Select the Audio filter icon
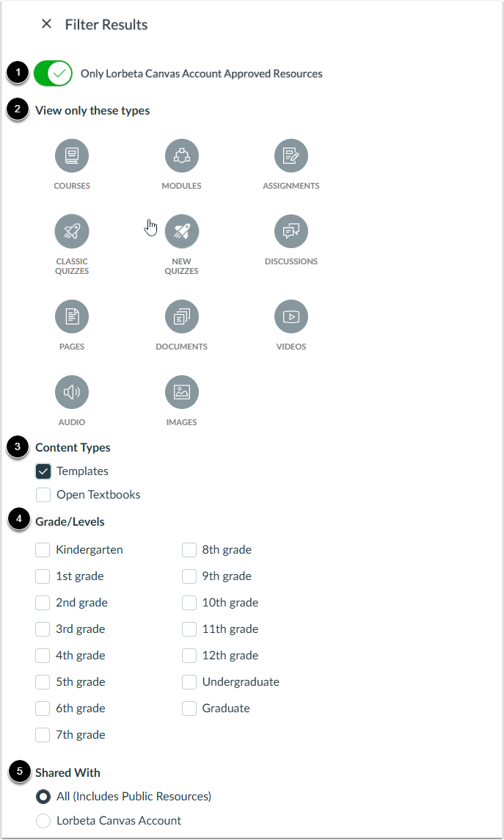 pos(72,391)
